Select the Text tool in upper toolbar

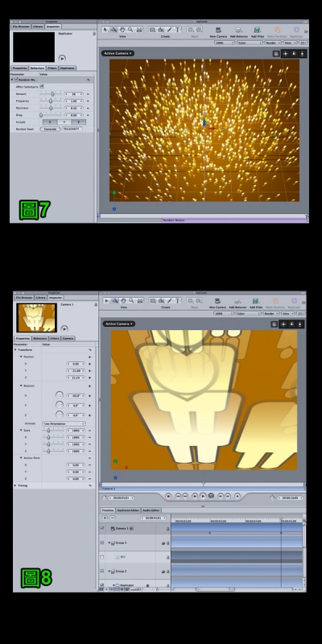tap(178, 30)
